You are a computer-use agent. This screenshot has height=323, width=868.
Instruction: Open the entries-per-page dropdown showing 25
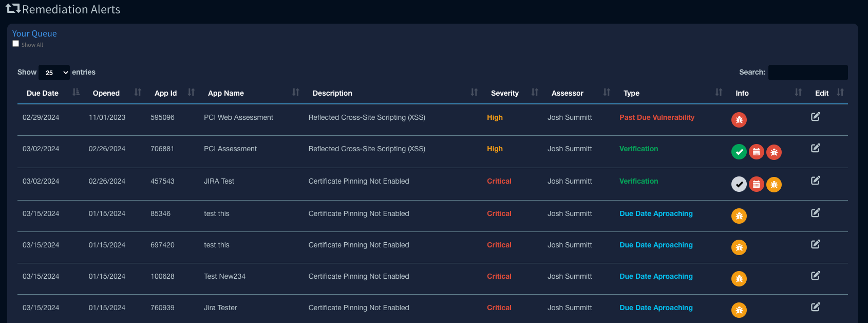(x=54, y=73)
